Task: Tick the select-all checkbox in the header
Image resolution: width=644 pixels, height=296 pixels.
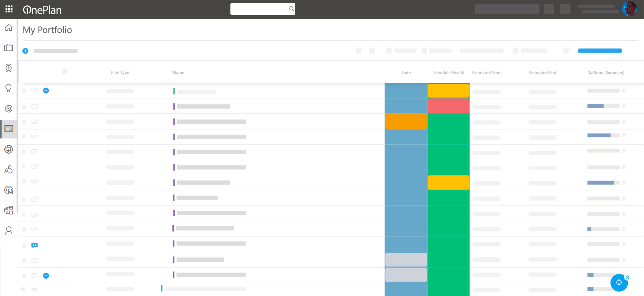Action: (x=65, y=71)
